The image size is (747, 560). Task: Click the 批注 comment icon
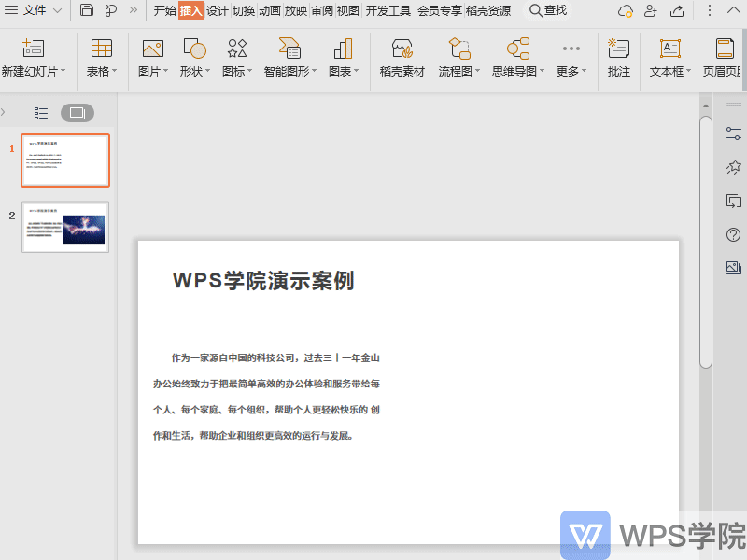(619, 49)
